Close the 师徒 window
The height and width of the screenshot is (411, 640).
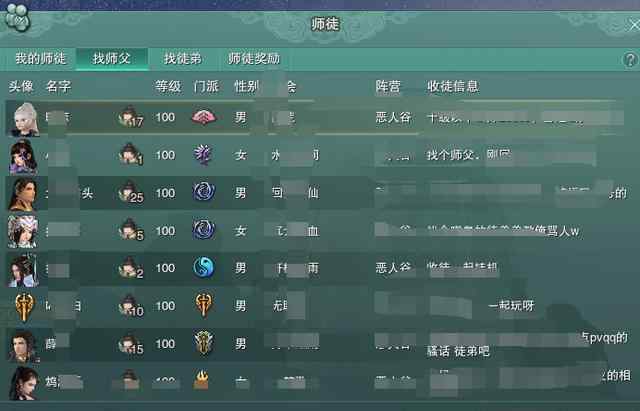coord(634,25)
